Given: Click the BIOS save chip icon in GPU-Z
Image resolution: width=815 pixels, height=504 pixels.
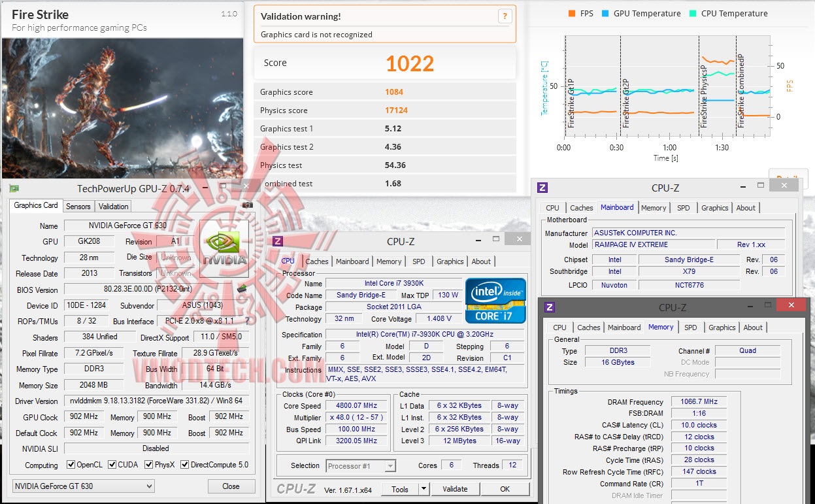Looking at the screenshot, I should pyautogui.click(x=241, y=288).
